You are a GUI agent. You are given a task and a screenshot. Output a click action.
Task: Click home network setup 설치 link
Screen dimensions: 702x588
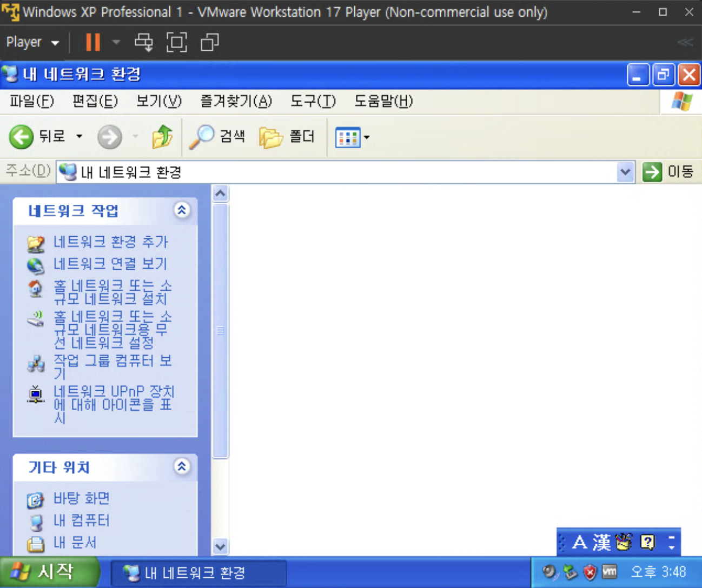[112, 292]
